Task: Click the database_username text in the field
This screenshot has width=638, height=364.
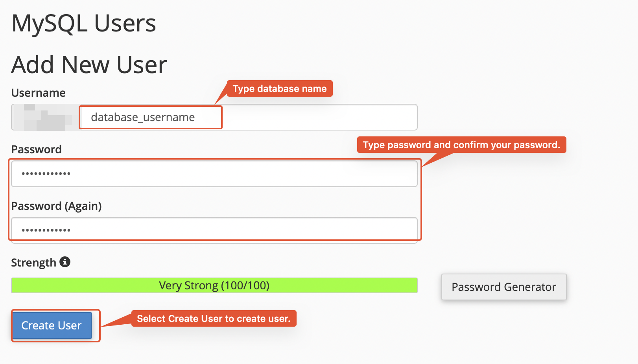Action: point(143,117)
